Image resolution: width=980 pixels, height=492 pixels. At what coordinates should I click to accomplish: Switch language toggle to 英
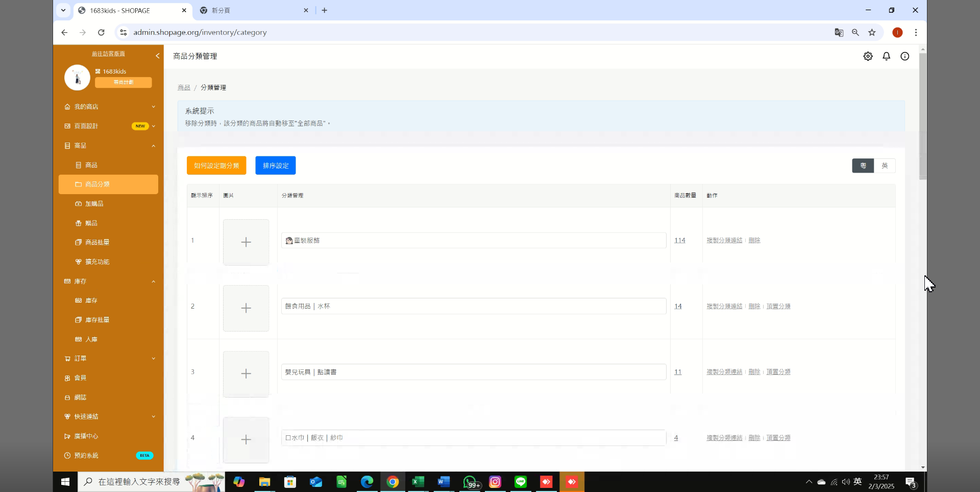885,166
